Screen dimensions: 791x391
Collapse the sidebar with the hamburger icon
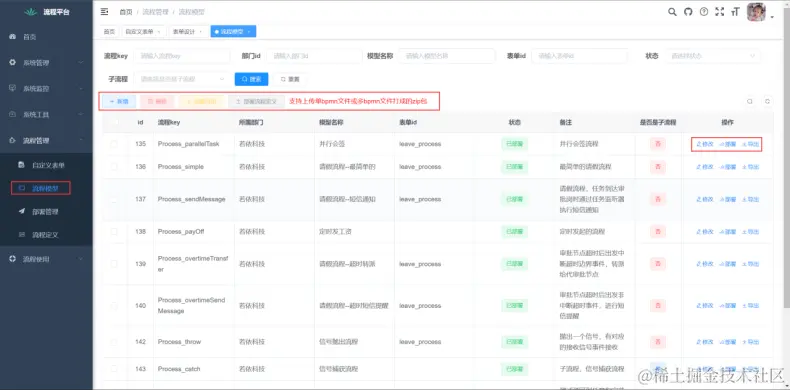104,12
